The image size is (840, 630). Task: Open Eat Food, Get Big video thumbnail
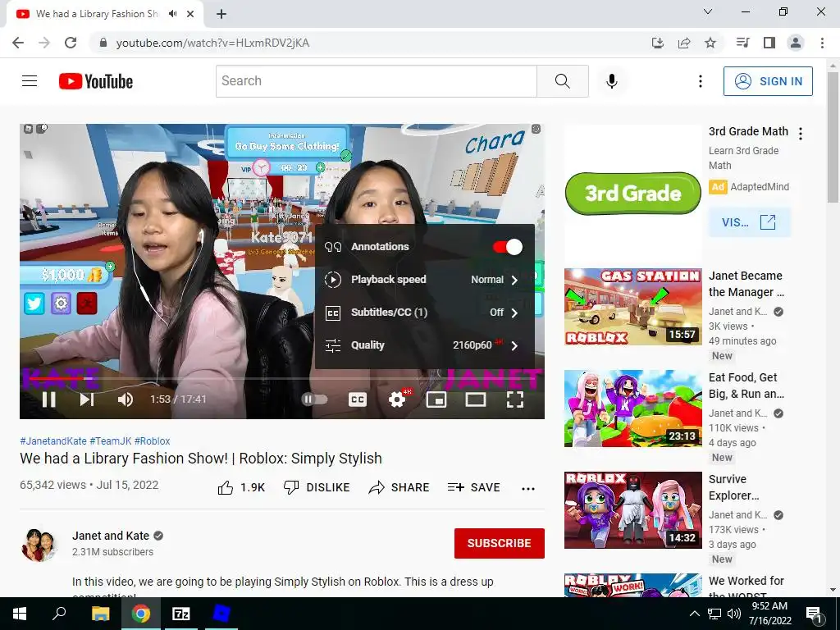click(x=632, y=409)
